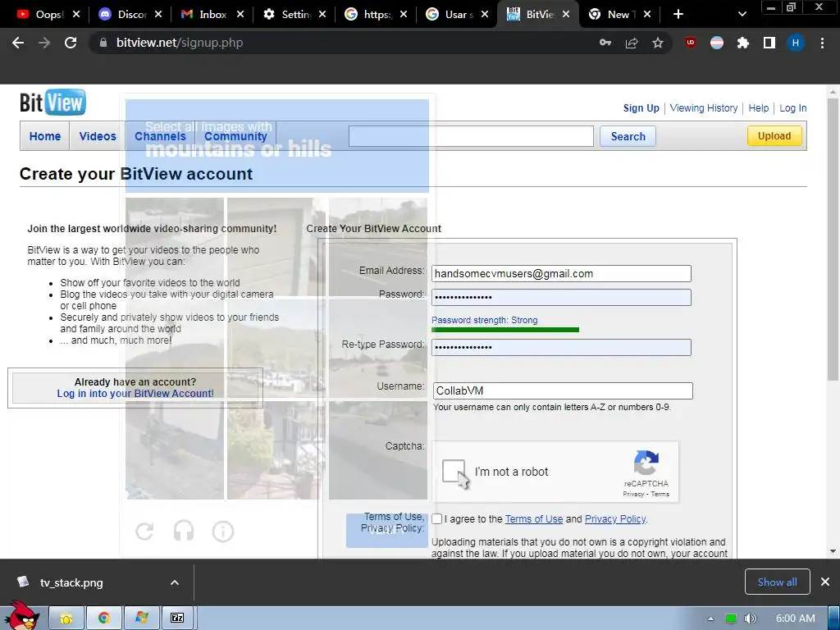
Task: Click the Username field containing CollabVM
Action: point(563,390)
